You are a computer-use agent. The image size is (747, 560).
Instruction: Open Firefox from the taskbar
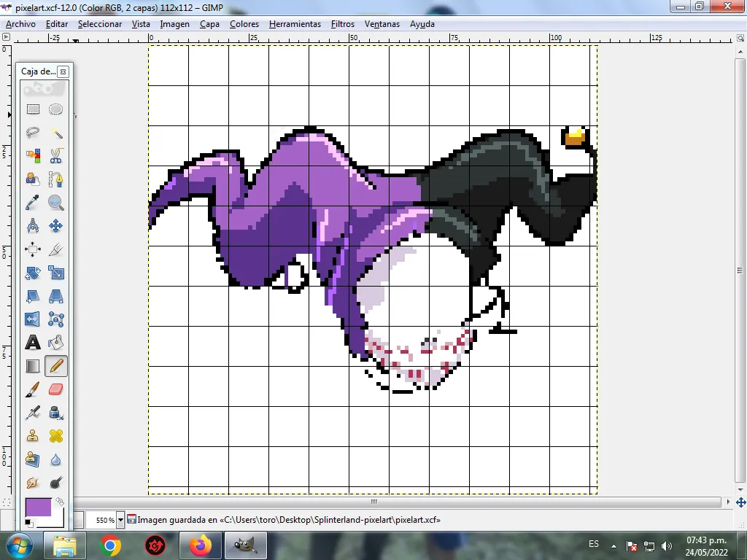[x=200, y=545]
